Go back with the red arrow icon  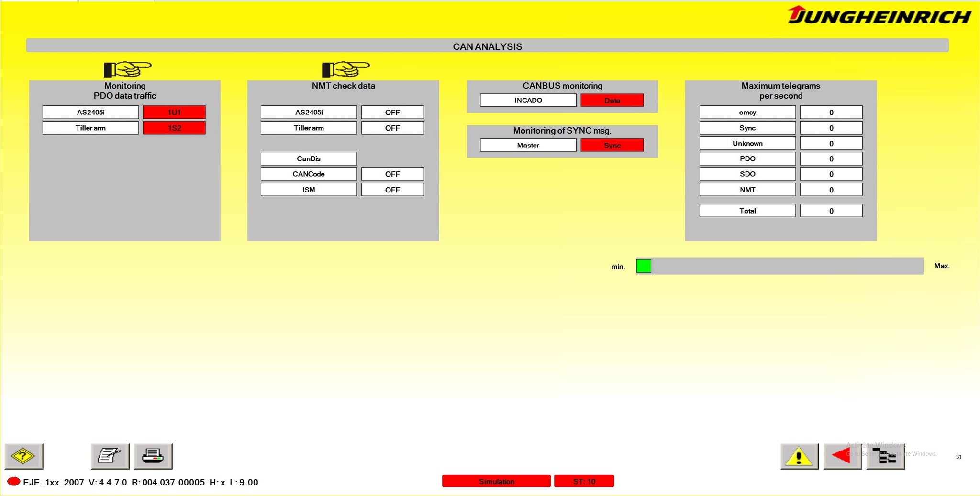pos(842,456)
